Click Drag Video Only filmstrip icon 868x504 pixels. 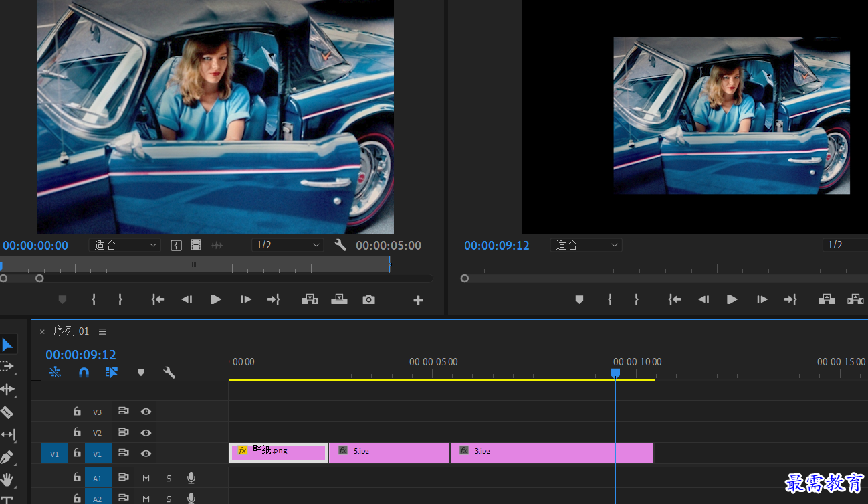click(x=196, y=245)
